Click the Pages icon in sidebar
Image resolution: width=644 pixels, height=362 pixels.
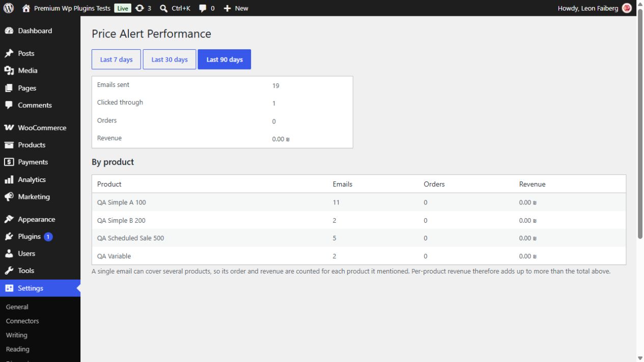(9, 88)
